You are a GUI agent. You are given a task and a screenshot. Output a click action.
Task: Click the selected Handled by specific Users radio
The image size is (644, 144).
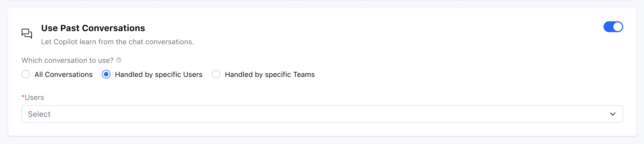[106, 74]
